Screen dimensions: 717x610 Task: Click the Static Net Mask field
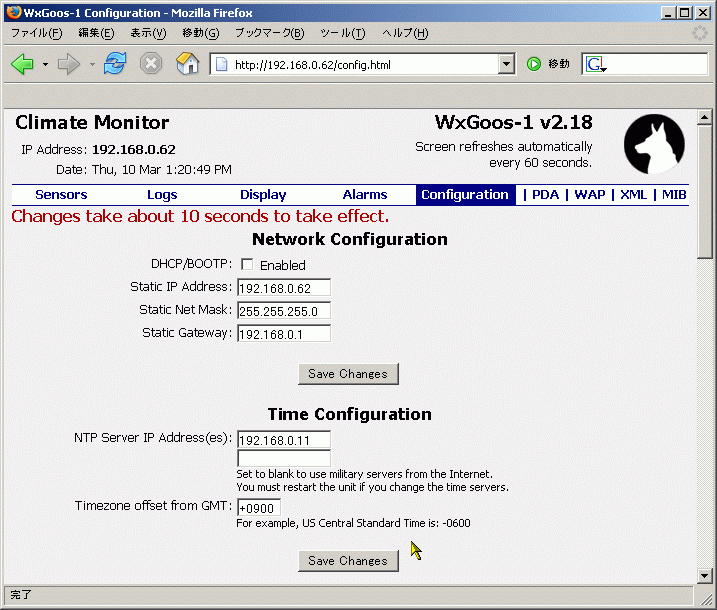(x=284, y=311)
